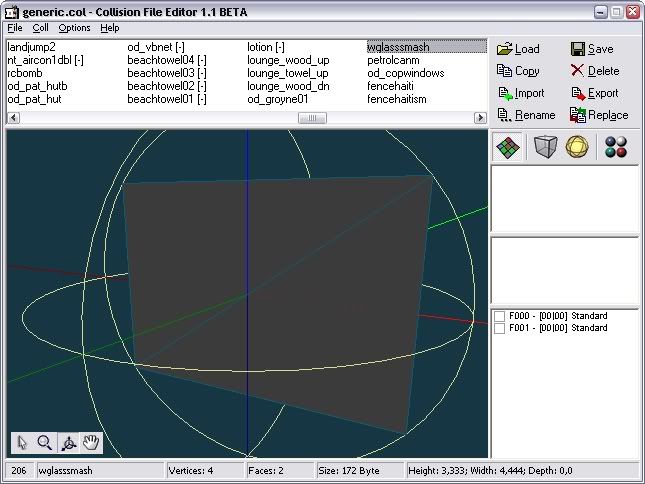
Task: Select lounge_towel_up entry
Action: (x=288, y=73)
